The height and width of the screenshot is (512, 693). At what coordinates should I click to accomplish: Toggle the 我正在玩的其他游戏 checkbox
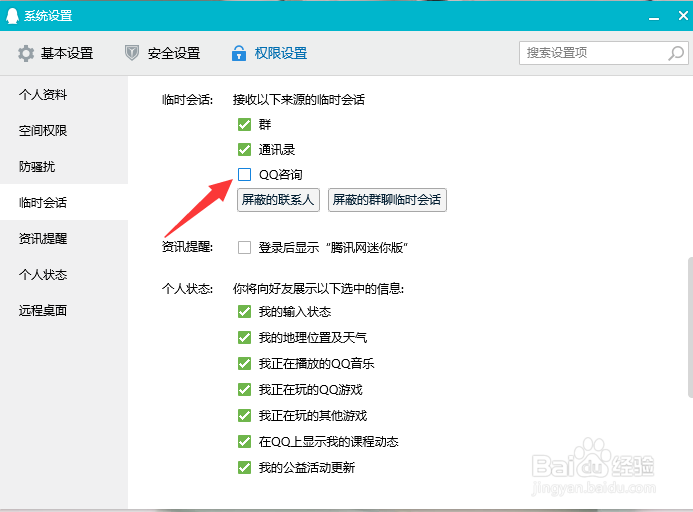tap(244, 416)
